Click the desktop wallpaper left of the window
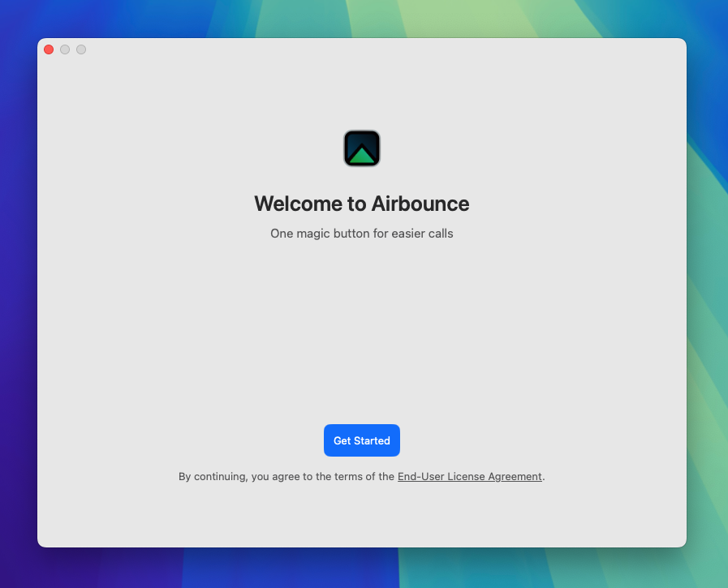This screenshot has height=588, width=728. (x=18, y=292)
